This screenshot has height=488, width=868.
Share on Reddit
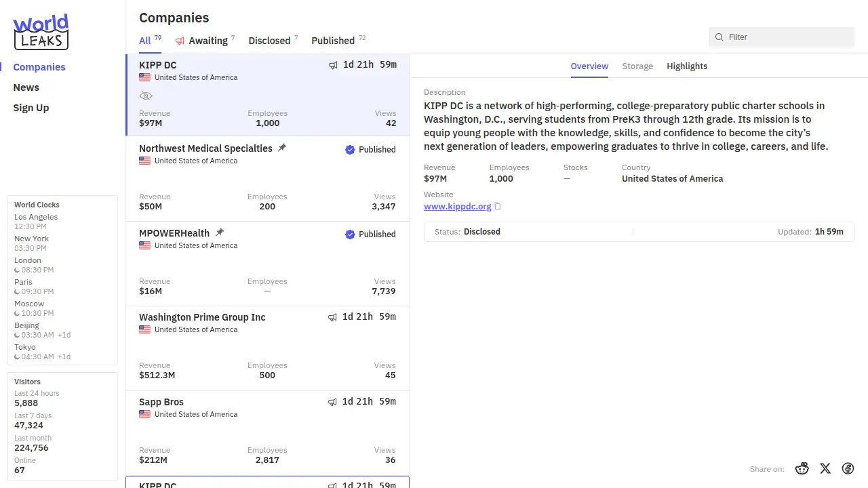(802, 468)
